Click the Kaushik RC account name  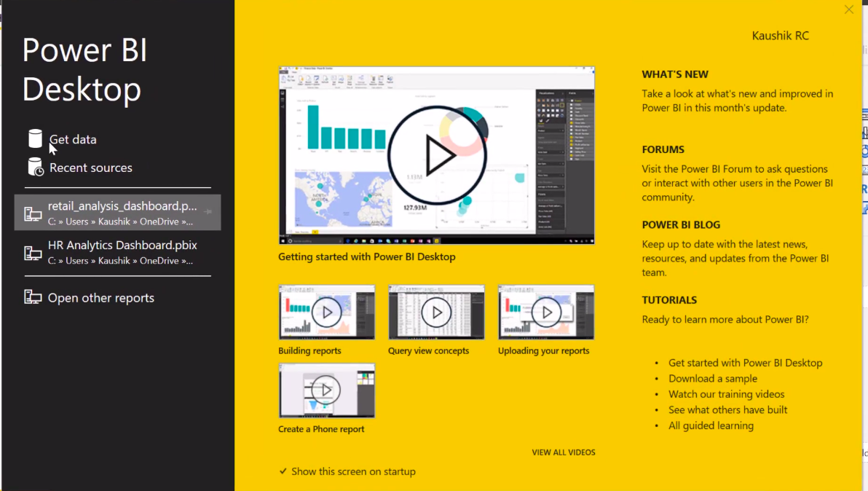coord(780,36)
